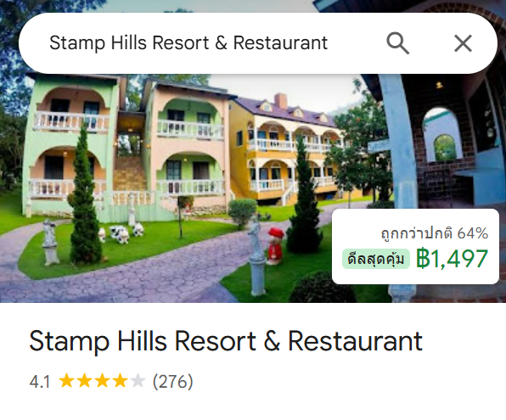The height and width of the screenshot is (420, 506).
Task: Click the gray fifth rating star
Action: (x=138, y=381)
